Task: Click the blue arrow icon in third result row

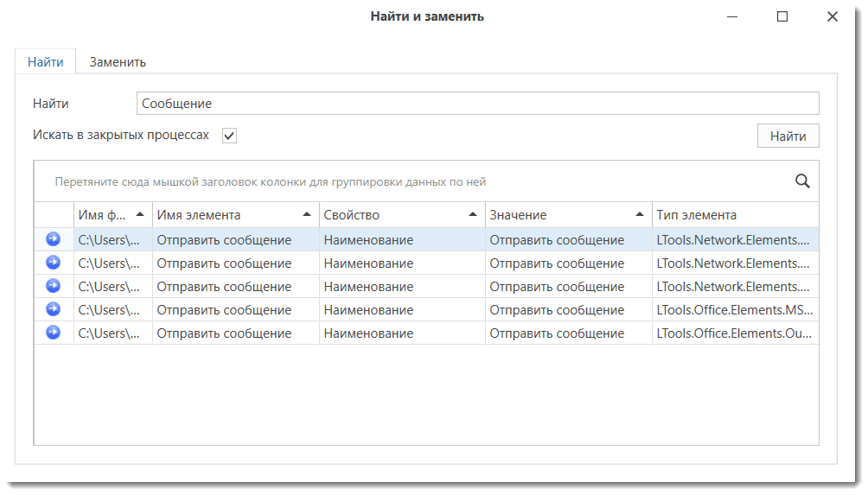Action: point(54,286)
